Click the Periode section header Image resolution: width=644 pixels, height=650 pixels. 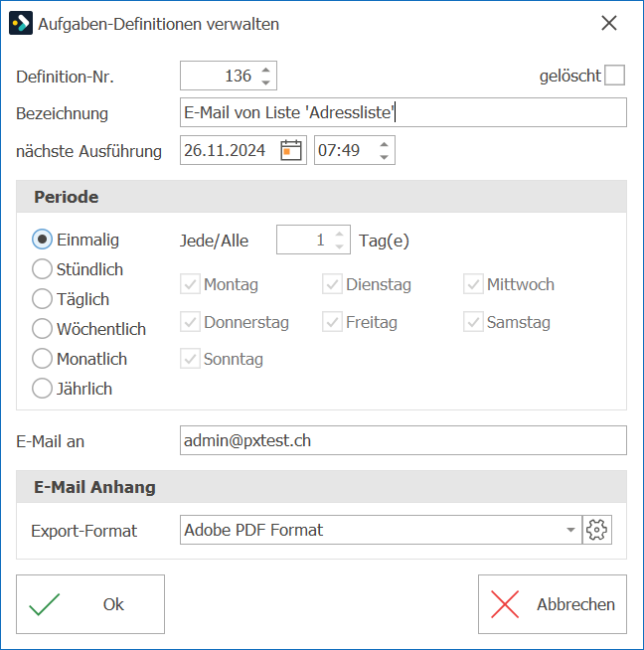point(321,197)
